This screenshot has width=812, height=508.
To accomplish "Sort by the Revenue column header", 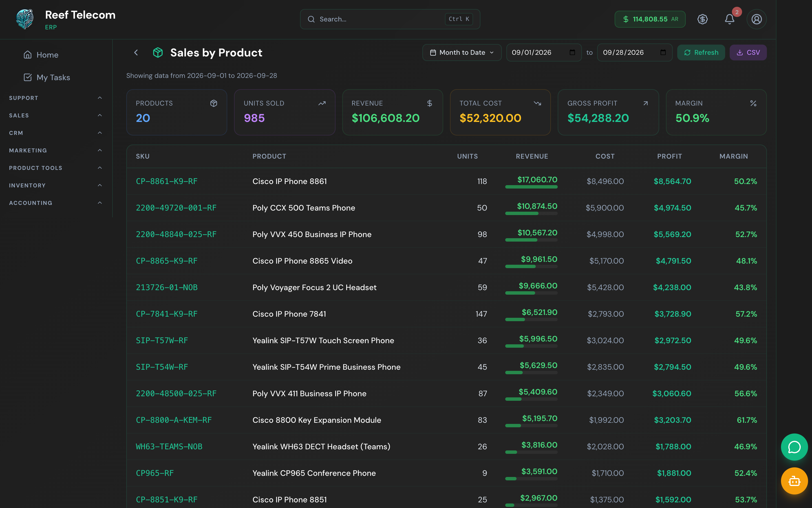I will coord(532,156).
